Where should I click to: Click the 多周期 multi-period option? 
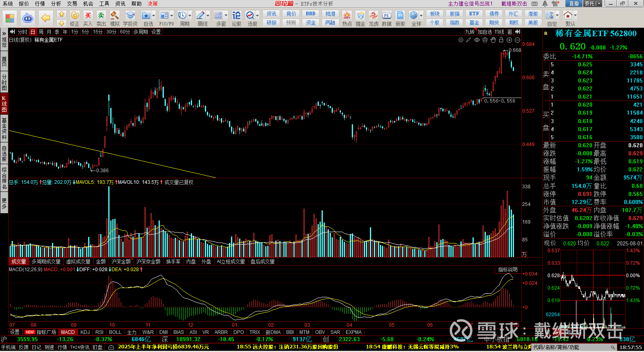tap(140, 32)
